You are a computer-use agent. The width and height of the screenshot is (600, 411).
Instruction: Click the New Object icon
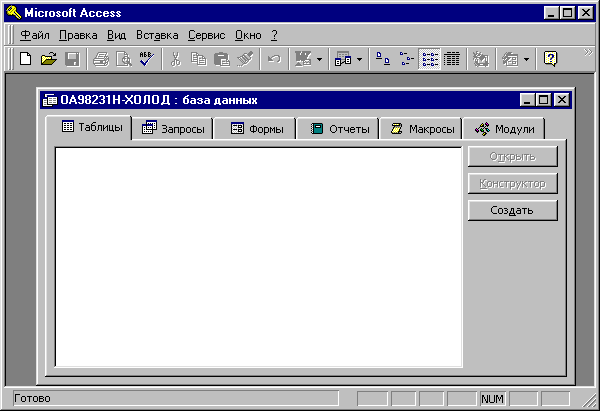510,59
